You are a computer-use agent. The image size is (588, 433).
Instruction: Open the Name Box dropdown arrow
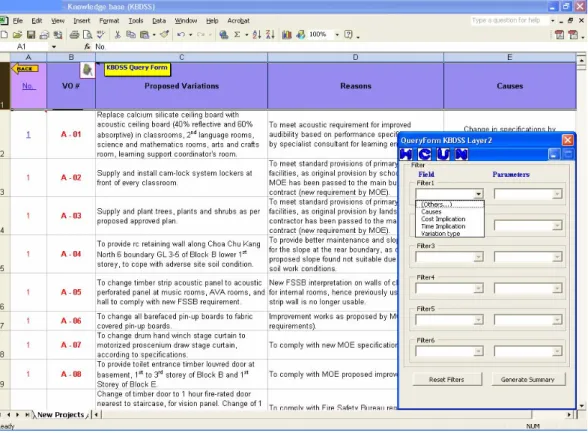pyautogui.click(x=54, y=47)
